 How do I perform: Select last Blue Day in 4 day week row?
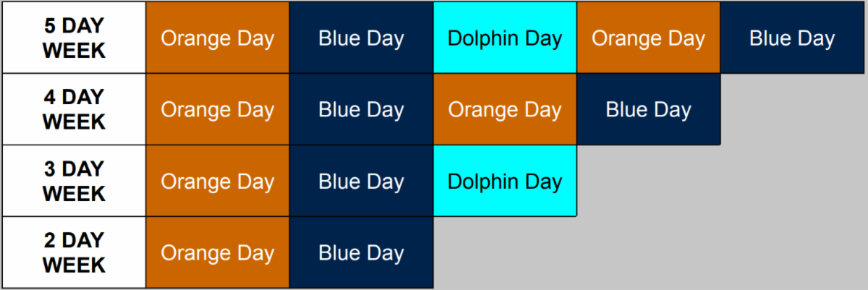coord(648,109)
